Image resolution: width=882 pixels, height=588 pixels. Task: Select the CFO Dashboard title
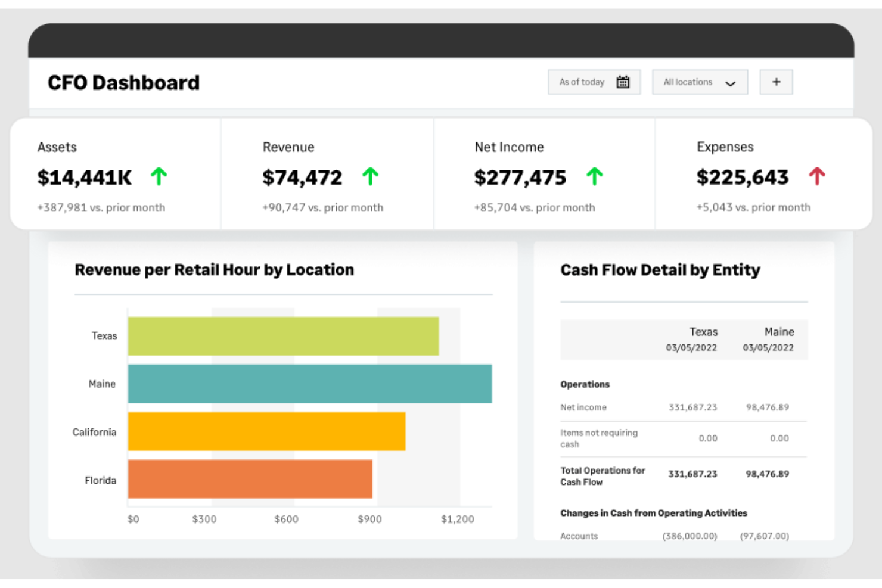click(123, 82)
